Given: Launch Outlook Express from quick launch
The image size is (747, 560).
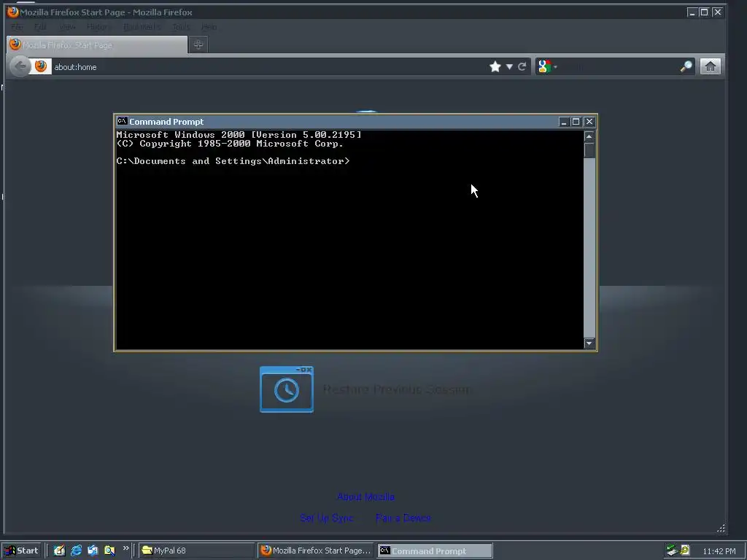Looking at the screenshot, I should [x=93, y=551].
